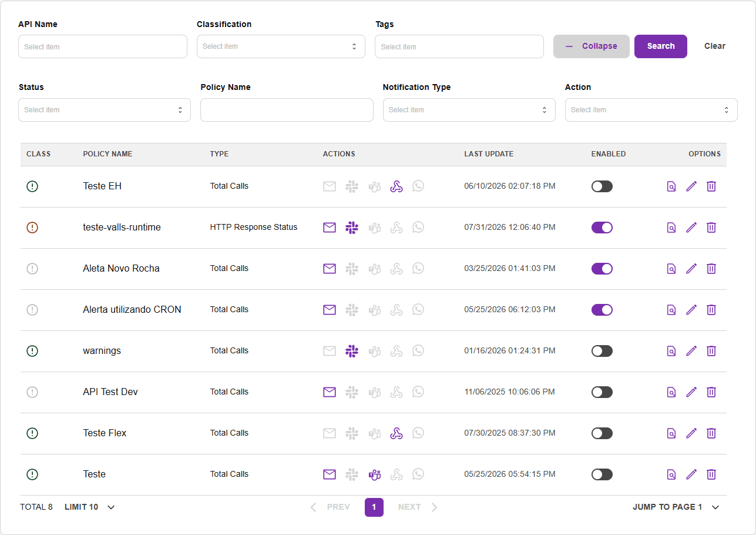Click the email icon in API Test Dev row

click(x=330, y=392)
